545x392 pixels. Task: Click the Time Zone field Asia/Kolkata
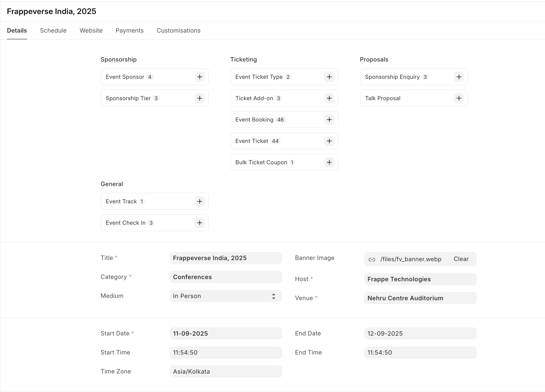pos(225,371)
